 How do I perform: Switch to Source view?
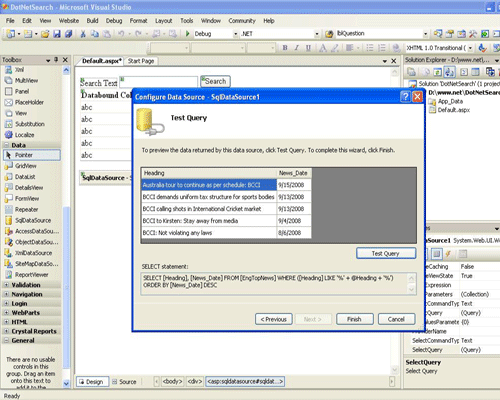[124, 382]
